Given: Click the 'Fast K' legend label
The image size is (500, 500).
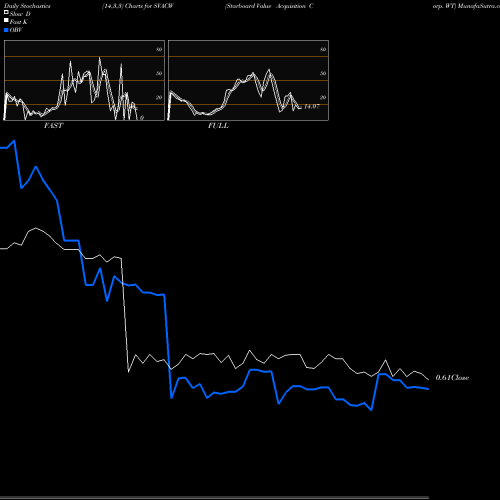Looking at the screenshot, I should tap(19, 22).
